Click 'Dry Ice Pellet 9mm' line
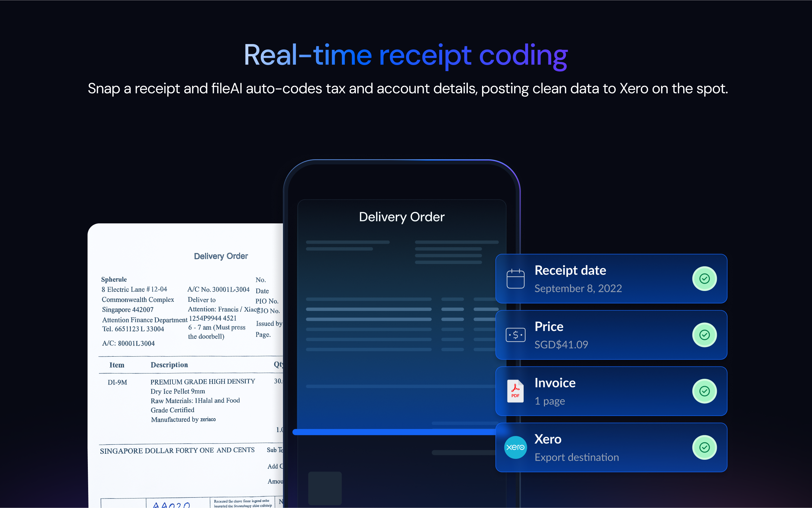The height and width of the screenshot is (508, 812). (x=178, y=392)
